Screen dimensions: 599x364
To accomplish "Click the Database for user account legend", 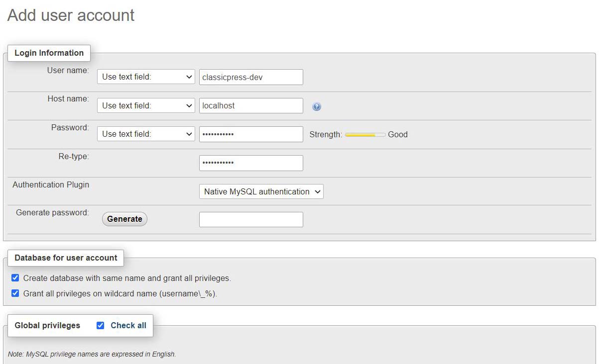I will tap(66, 258).
